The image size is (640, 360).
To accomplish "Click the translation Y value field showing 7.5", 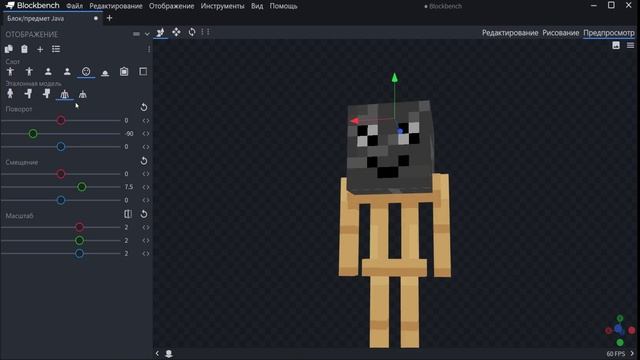I will point(129,187).
